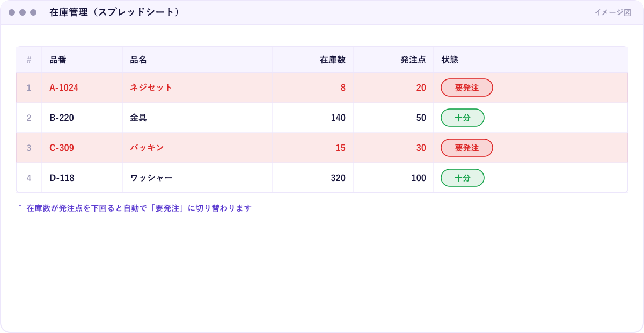Click the # column header

(29, 60)
